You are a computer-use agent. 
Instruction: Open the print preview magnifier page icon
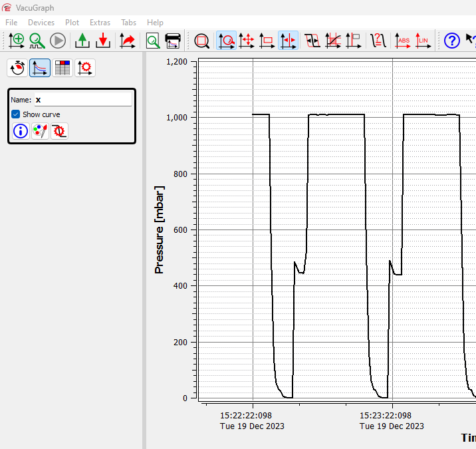click(x=153, y=41)
